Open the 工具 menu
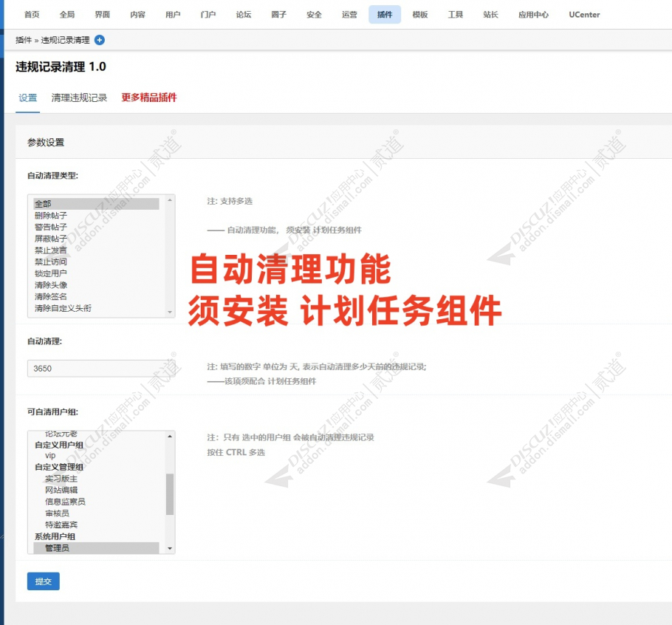The height and width of the screenshot is (625, 672). [x=455, y=15]
